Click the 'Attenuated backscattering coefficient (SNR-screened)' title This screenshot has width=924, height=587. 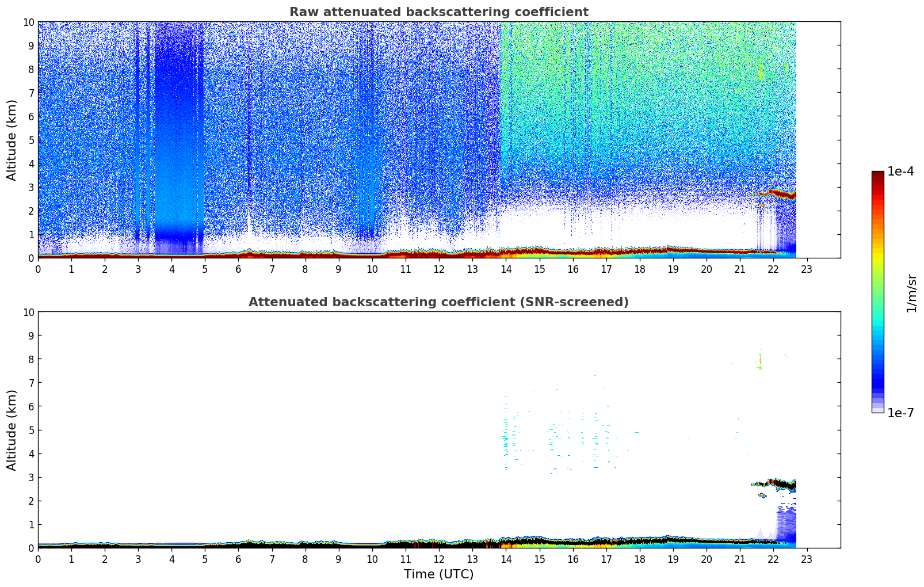438,302
